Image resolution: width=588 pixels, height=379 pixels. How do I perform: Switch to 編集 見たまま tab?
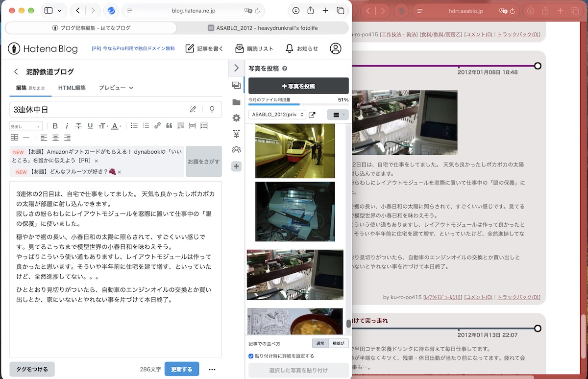pos(30,88)
